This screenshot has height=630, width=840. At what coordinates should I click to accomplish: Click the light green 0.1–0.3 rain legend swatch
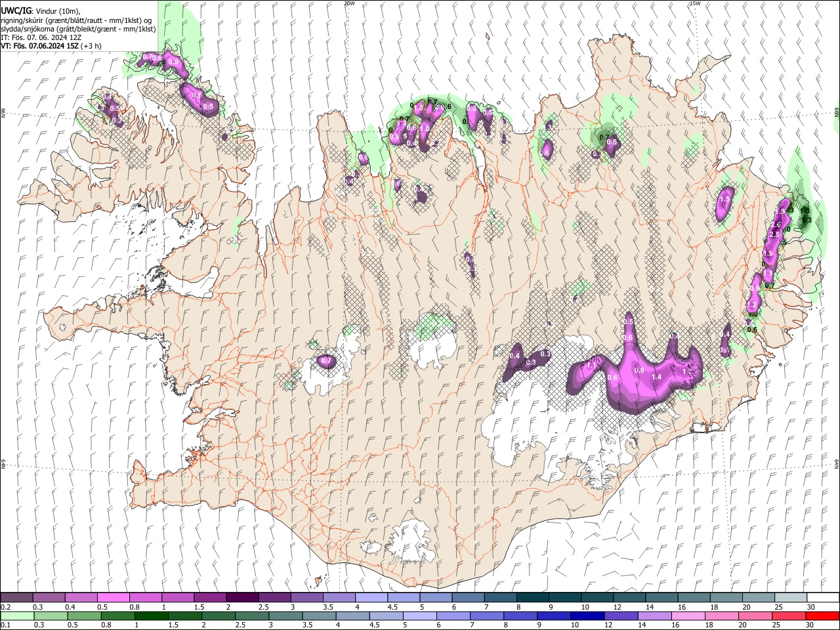(16, 616)
